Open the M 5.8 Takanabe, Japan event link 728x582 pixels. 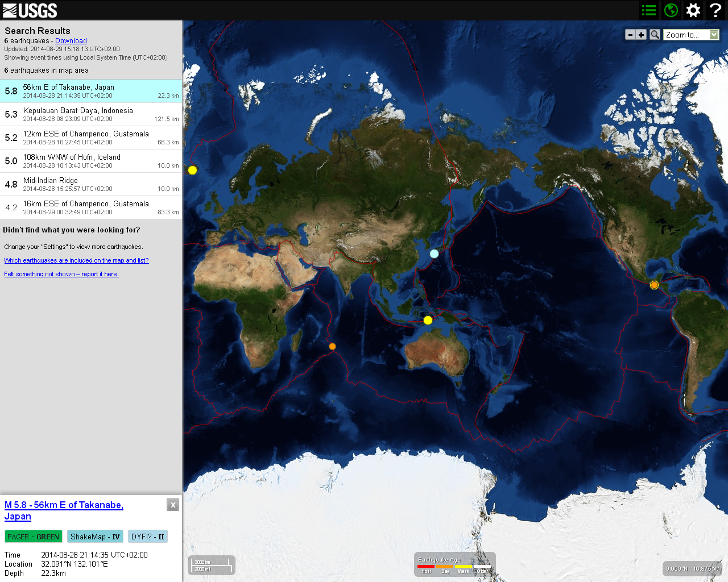click(64, 510)
